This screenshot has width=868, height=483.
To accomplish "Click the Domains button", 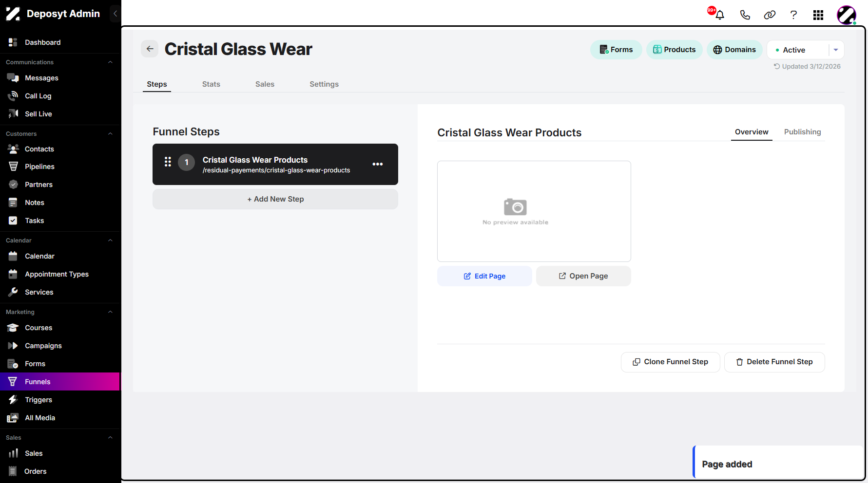I will pyautogui.click(x=734, y=50).
